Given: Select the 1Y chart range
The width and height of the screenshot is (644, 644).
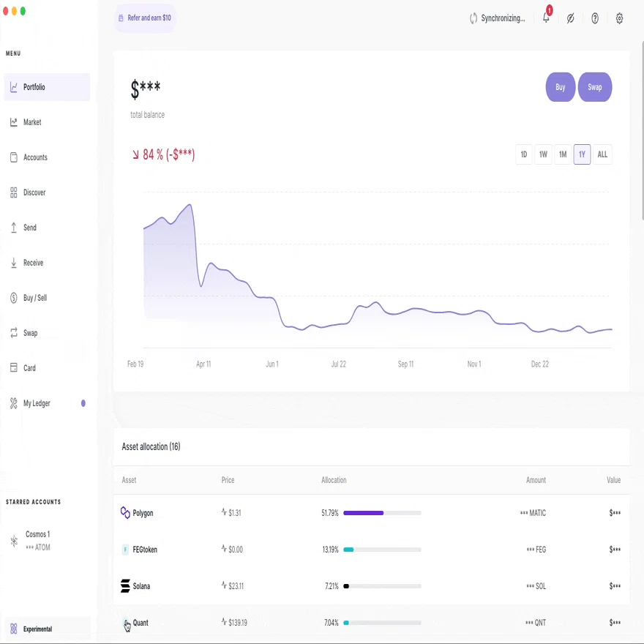Looking at the screenshot, I should click(x=582, y=154).
